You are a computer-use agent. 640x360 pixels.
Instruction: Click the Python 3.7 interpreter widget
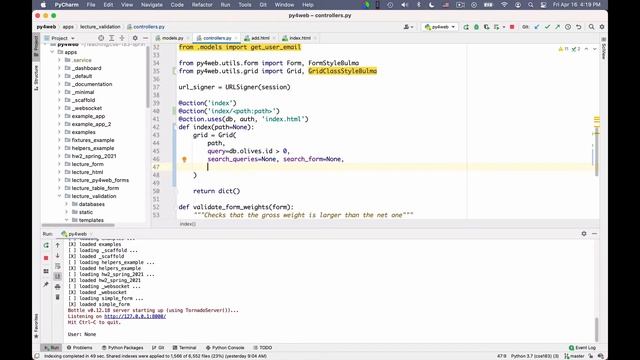pos(534,356)
